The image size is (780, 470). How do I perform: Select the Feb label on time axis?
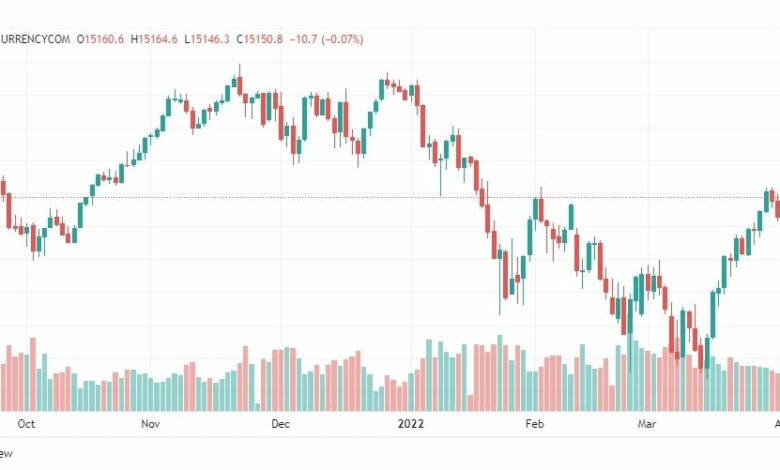pyautogui.click(x=535, y=424)
